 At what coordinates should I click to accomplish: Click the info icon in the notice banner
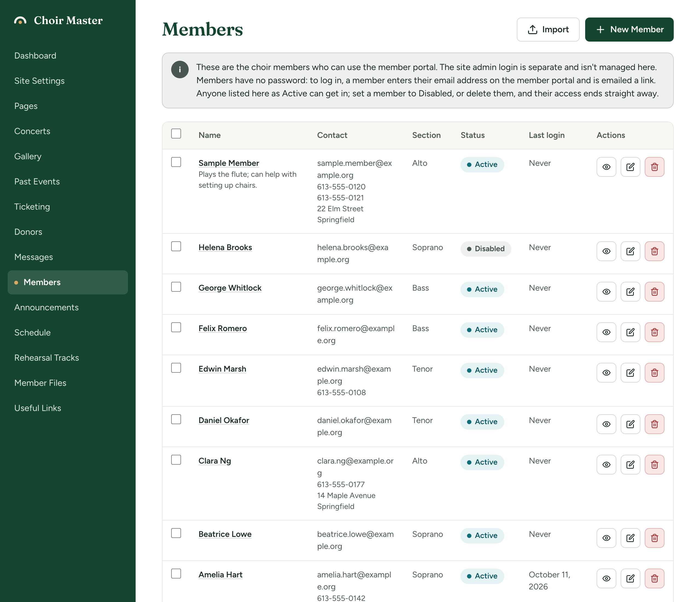(x=180, y=70)
